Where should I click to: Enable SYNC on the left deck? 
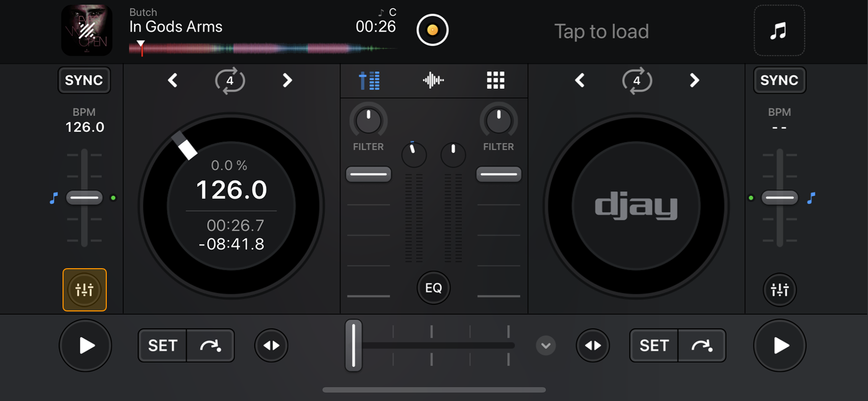84,80
